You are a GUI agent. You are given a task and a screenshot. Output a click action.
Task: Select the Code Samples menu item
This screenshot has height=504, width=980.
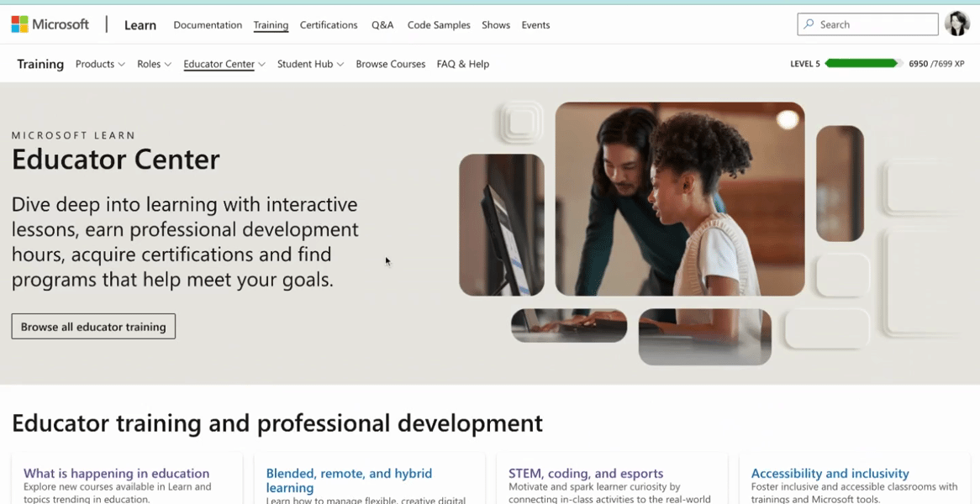click(438, 25)
